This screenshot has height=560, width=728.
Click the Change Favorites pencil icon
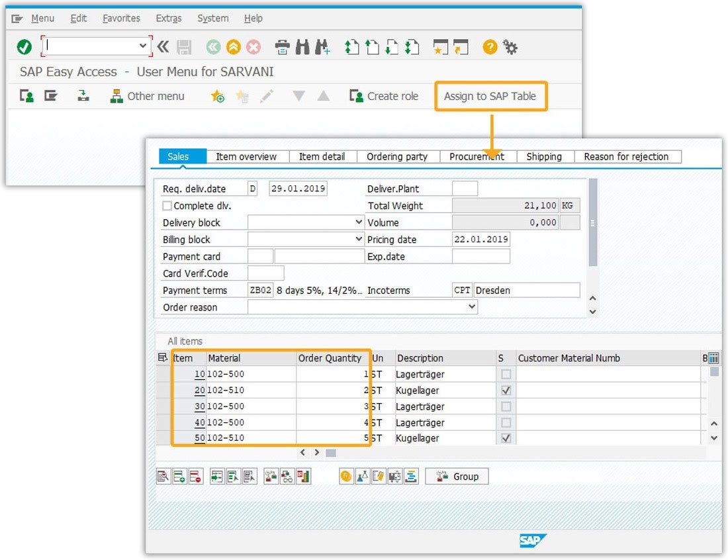[x=267, y=96]
